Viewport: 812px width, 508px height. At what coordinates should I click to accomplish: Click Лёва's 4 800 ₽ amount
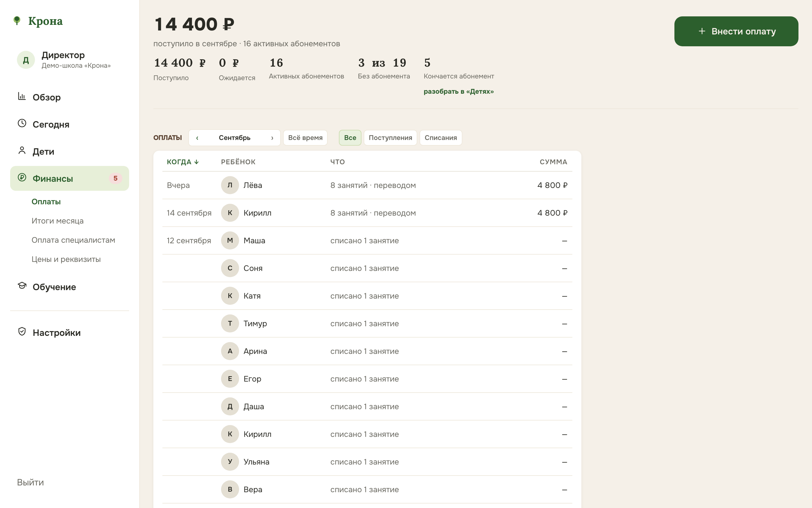coord(552,185)
